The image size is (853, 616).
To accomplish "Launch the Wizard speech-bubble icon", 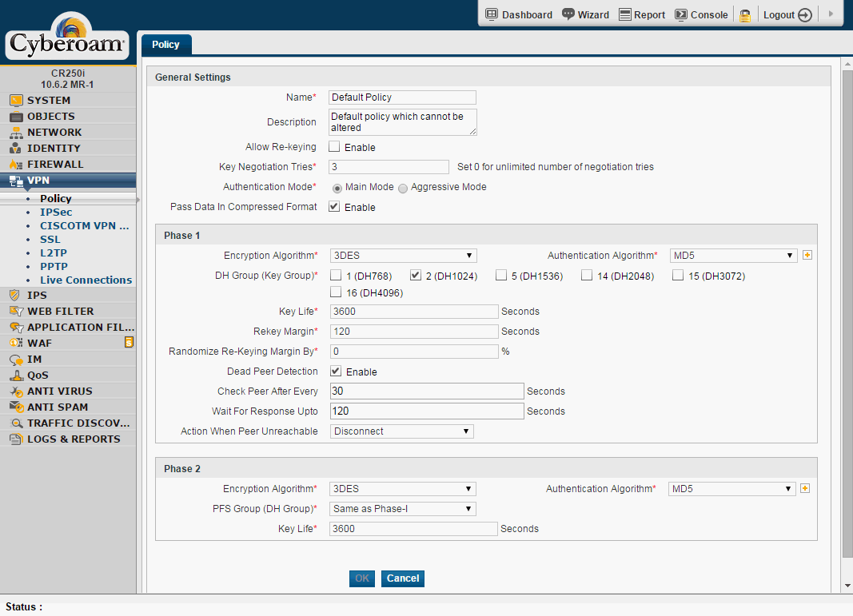I will (x=568, y=14).
